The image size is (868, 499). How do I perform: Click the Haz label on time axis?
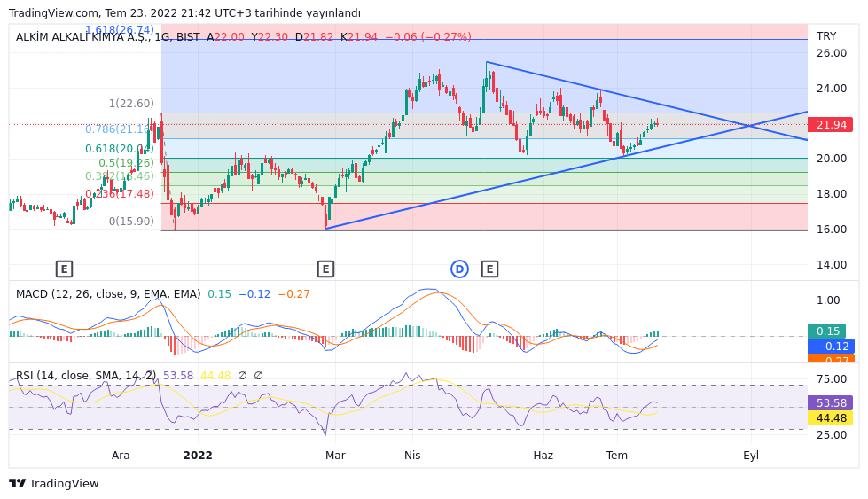point(543,456)
